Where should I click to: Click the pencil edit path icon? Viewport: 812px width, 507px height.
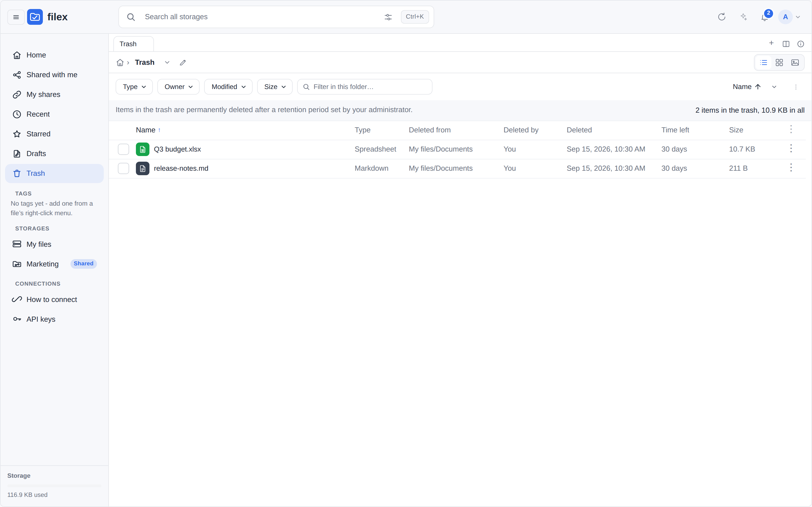[x=183, y=63]
